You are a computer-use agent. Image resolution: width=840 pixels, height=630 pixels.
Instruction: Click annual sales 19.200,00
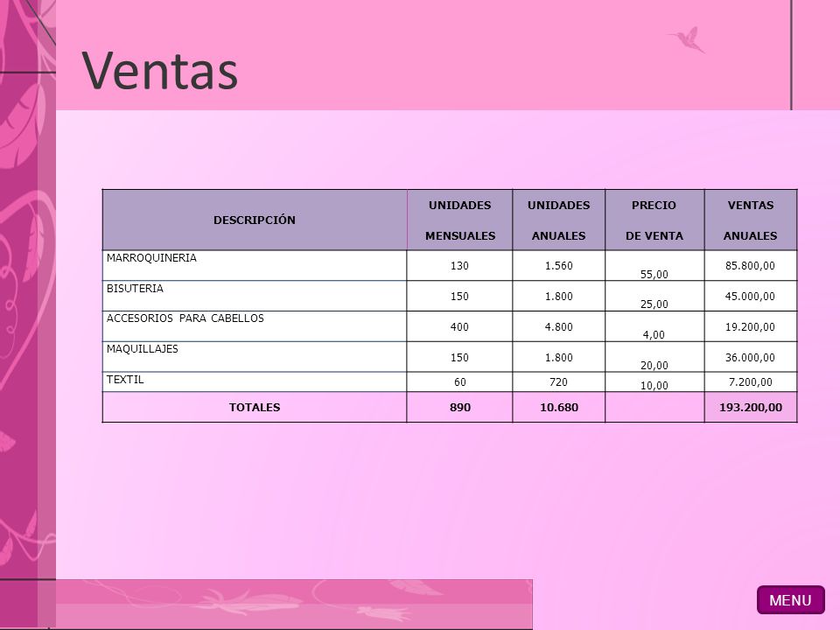click(751, 326)
